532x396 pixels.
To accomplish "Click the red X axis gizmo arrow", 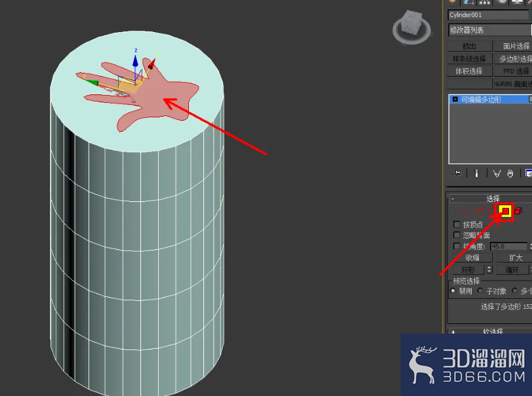I will click(x=152, y=64).
